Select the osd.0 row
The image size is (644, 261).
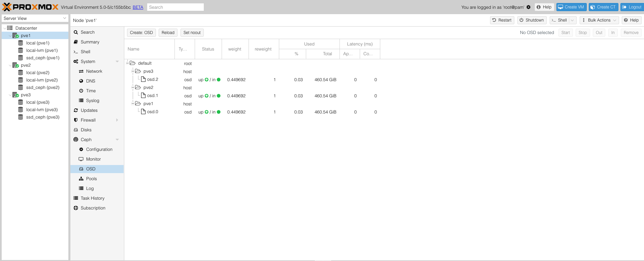pyautogui.click(x=253, y=112)
